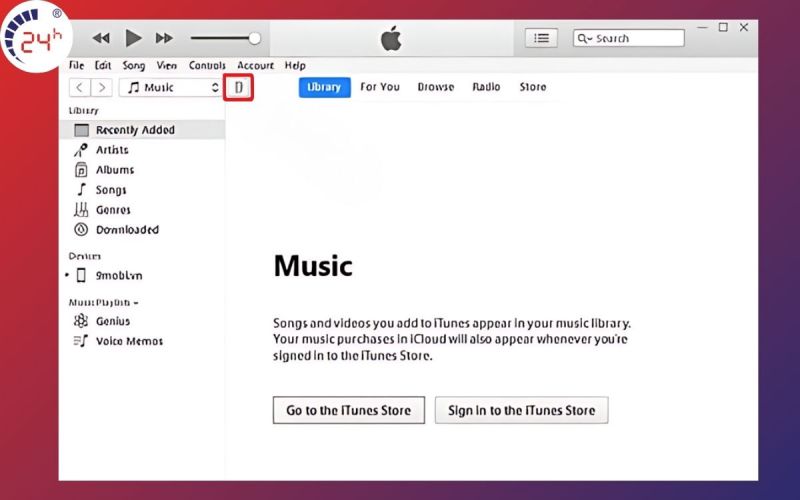Open the View menu
The image size is (800, 500).
[166, 65]
